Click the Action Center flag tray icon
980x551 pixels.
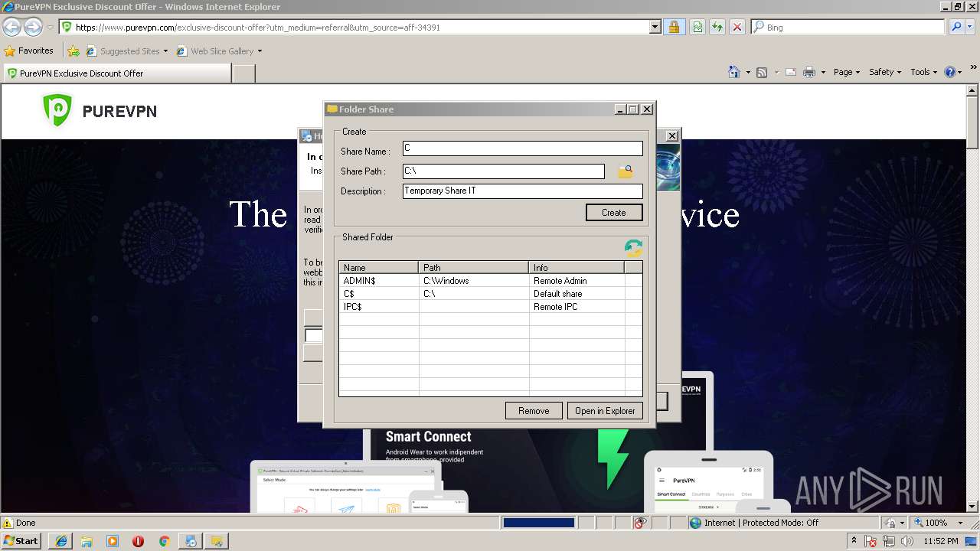tap(871, 541)
